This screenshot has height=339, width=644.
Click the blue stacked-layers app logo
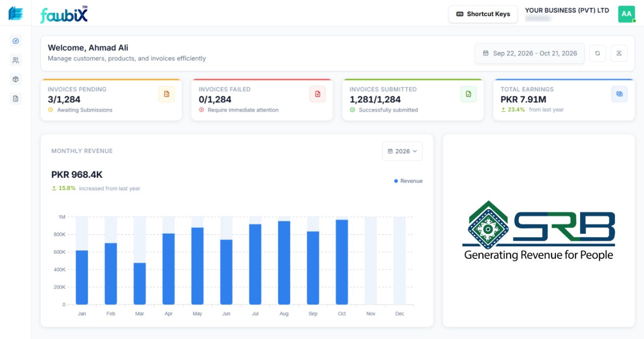16,14
